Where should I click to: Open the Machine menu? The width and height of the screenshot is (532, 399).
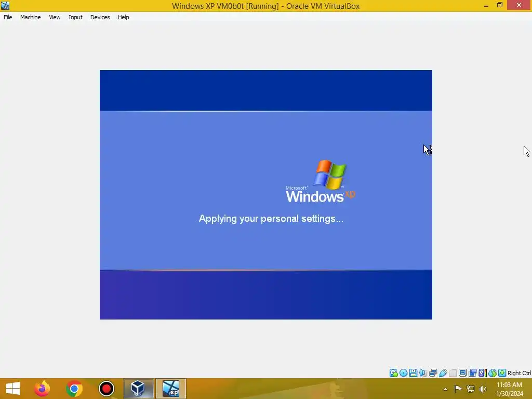pos(30,17)
